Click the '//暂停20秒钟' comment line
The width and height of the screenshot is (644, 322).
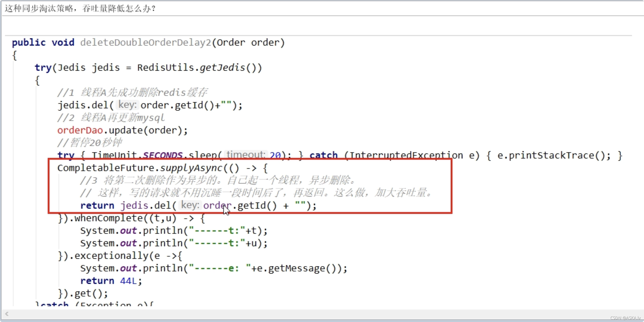[x=90, y=143]
